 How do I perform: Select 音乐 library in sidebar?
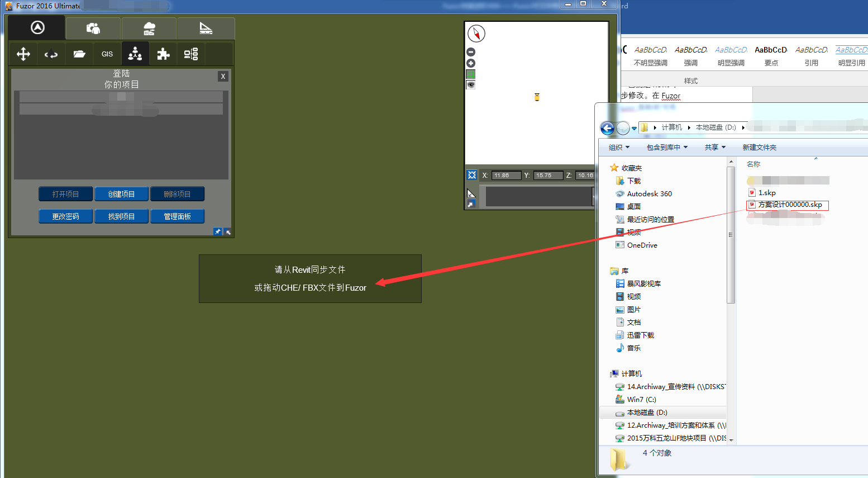tap(633, 348)
